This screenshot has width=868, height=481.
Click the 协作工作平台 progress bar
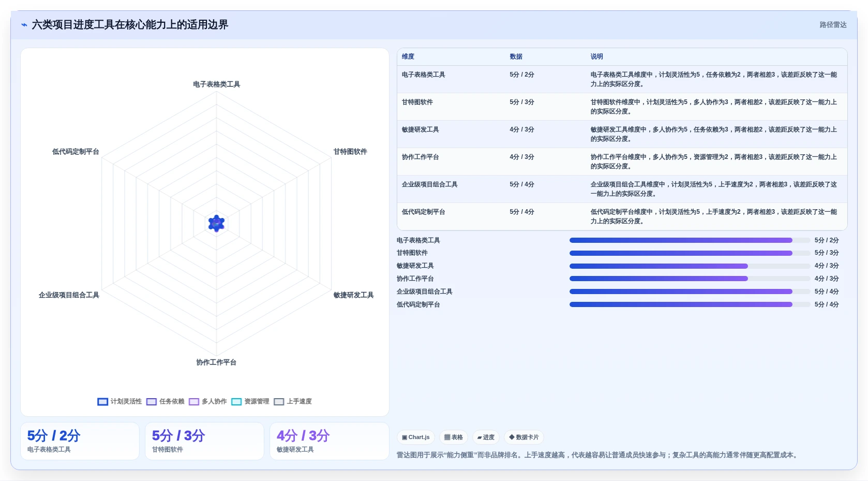[690, 279]
